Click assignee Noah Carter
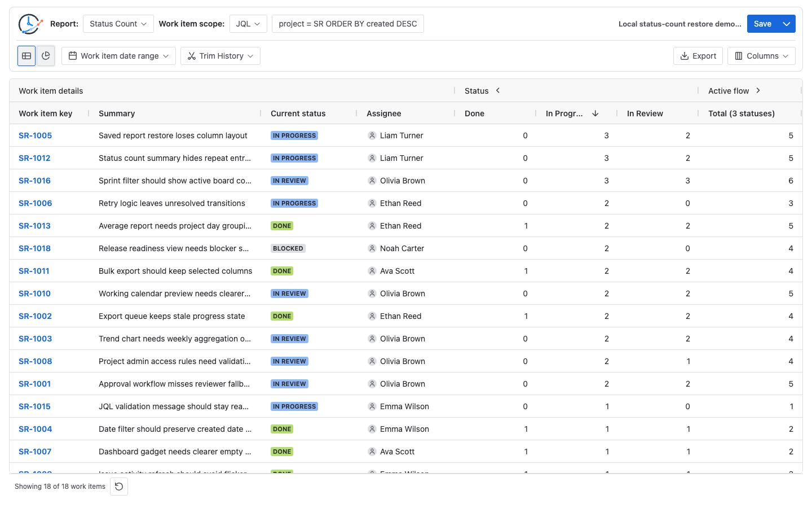This screenshot has width=812, height=508. click(x=402, y=248)
